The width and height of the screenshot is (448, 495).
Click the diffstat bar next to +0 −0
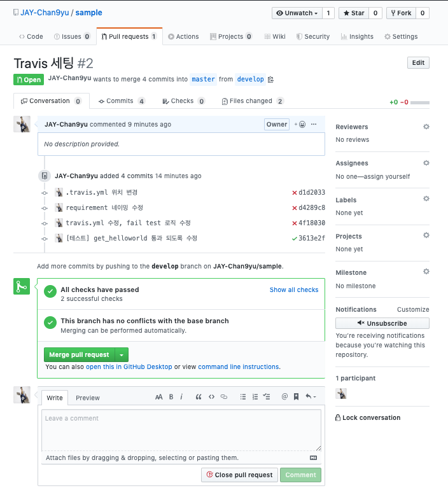pyautogui.click(x=419, y=102)
